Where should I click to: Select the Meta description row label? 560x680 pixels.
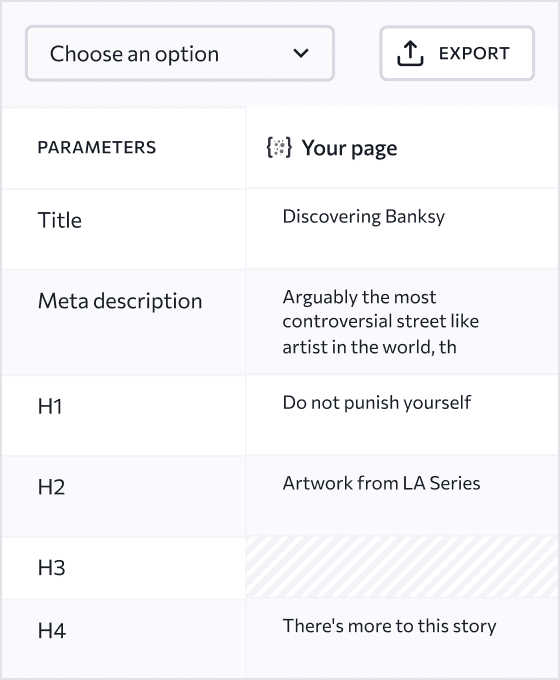120,301
